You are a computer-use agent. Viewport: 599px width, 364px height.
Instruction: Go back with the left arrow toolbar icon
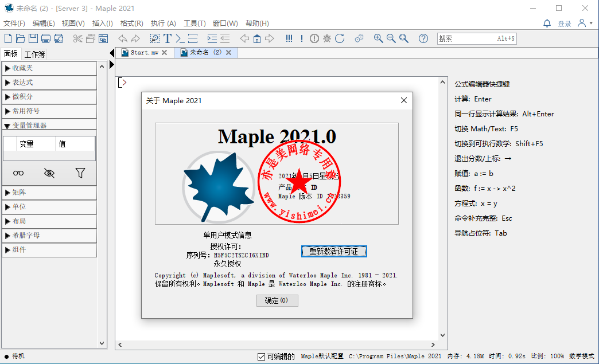pos(244,38)
